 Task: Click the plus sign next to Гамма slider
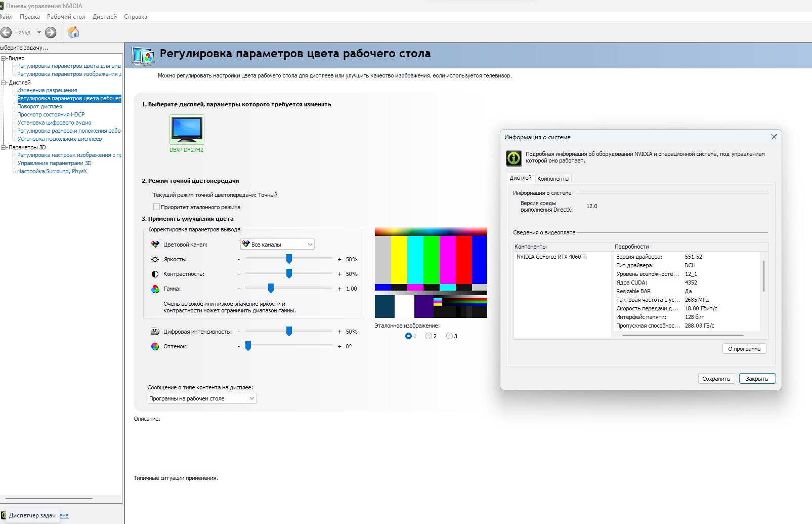(x=339, y=289)
